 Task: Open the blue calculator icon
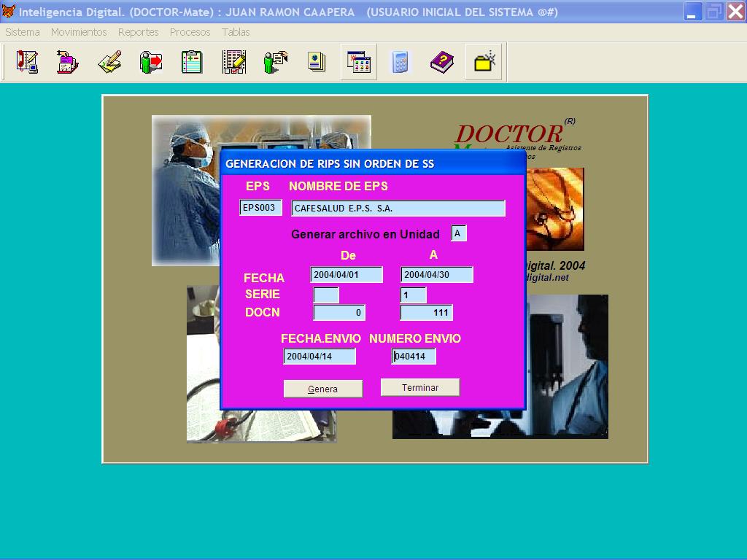tap(400, 62)
